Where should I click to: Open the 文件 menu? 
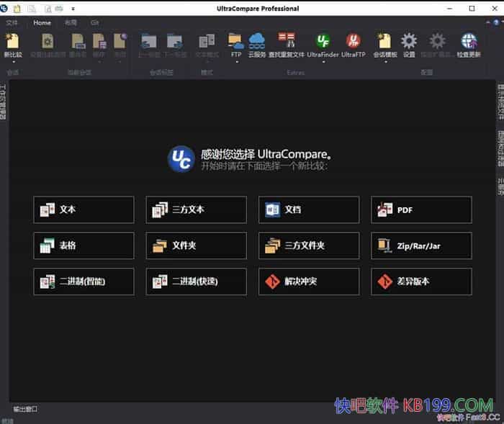pos(12,23)
